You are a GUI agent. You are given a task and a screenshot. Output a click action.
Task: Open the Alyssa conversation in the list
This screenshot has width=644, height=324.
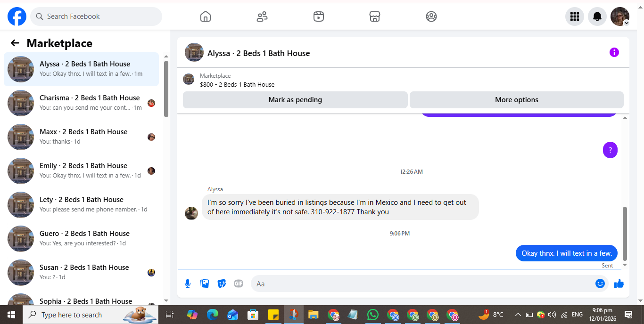pos(81,69)
